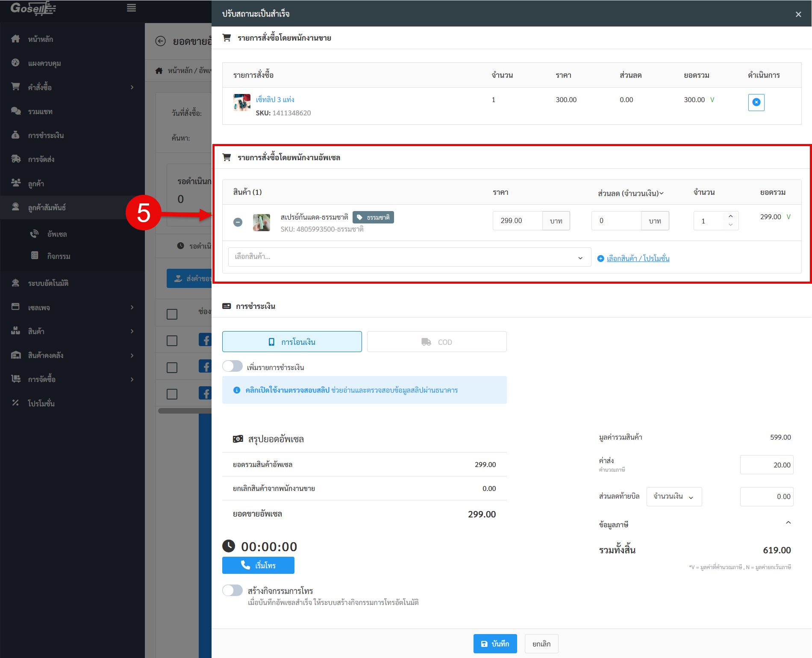Click the ส่วนลด input showing 0

[616, 221]
